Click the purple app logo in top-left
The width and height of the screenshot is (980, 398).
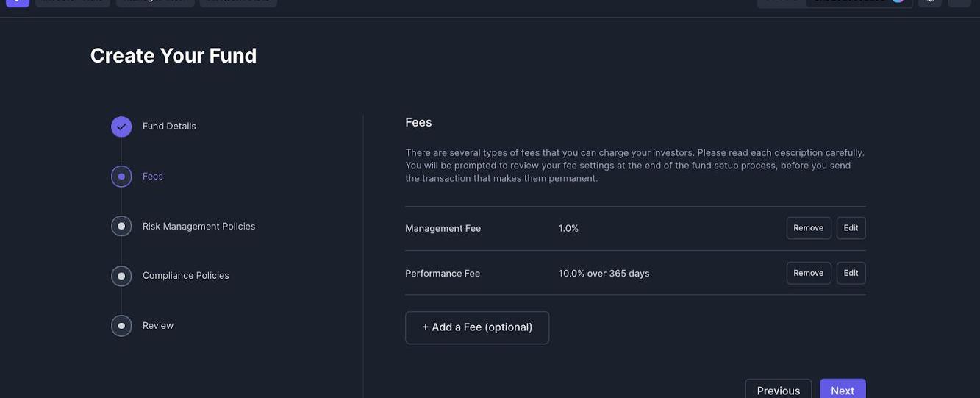tap(18, 2)
